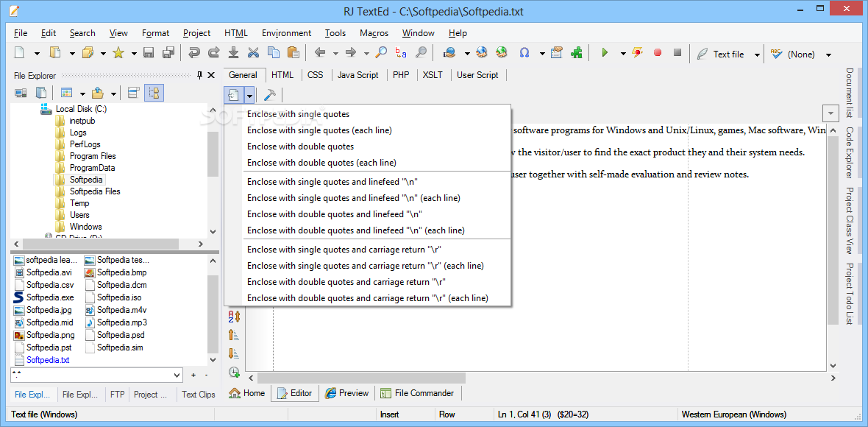Screen dimensions: 868x427
Task: Toggle tree view in File Explorer toolbar
Action: [x=154, y=93]
